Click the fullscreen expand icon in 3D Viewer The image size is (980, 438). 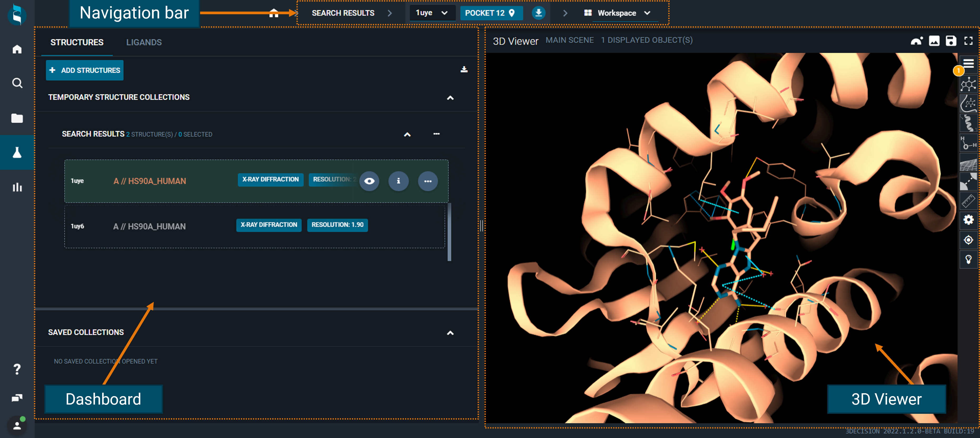[x=968, y=41]
